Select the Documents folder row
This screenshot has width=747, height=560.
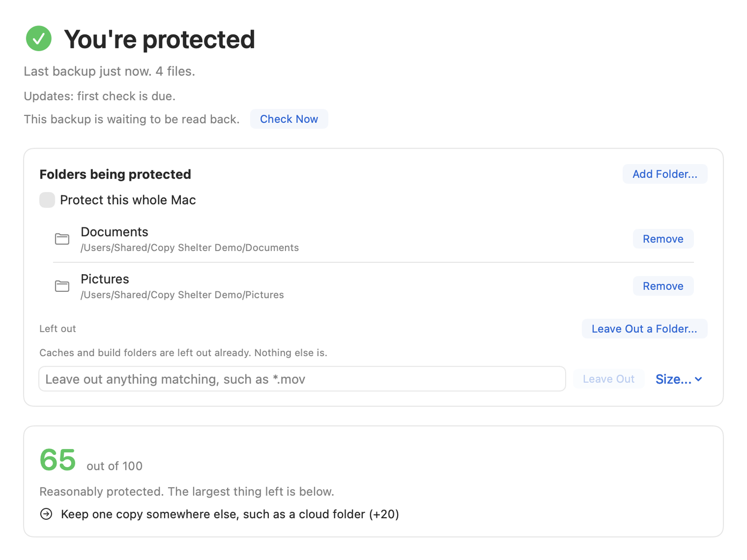coord(373,239)
